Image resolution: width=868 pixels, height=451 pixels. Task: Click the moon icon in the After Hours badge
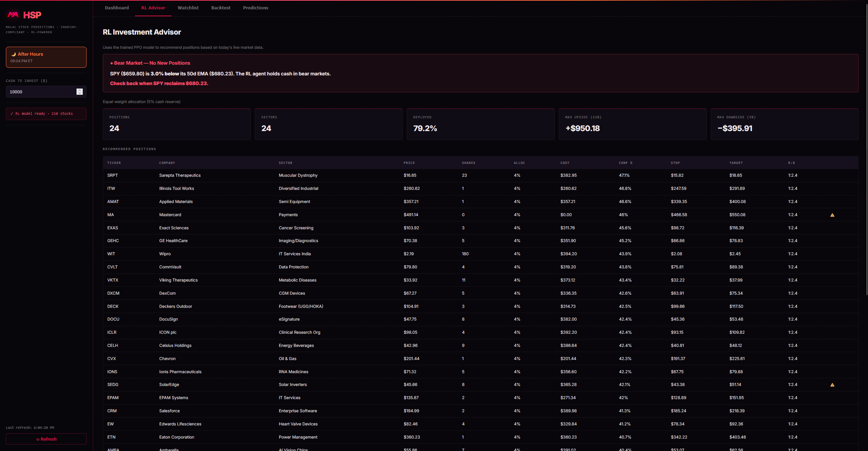pyautogui.click(x=13, y=54)
